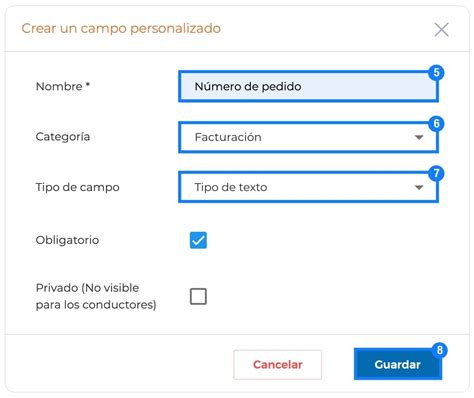Click the Crear un campo personalizado title
This screenshot has height=398, width=474.
click(x=121, y=29)
